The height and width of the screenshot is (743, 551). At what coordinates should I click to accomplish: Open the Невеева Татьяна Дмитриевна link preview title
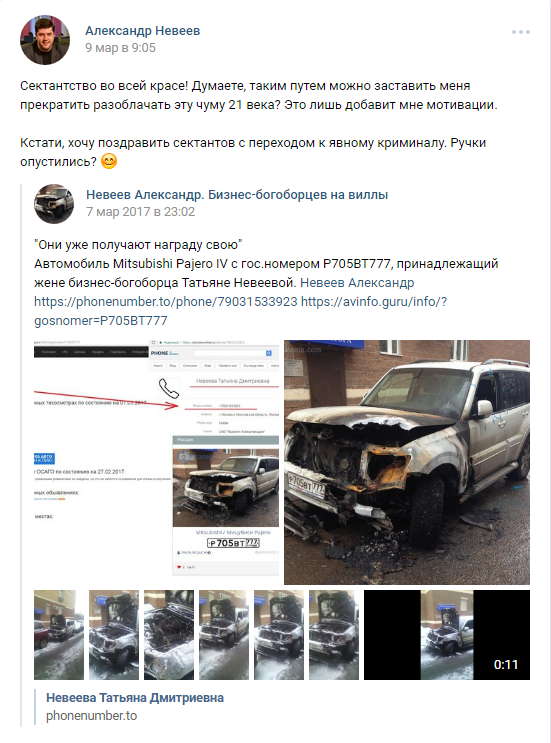[135, 698]
